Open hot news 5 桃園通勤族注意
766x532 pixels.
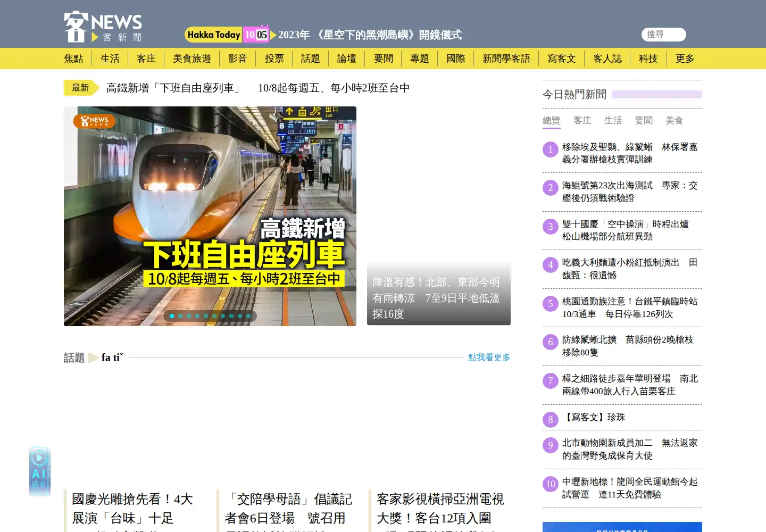630,307
